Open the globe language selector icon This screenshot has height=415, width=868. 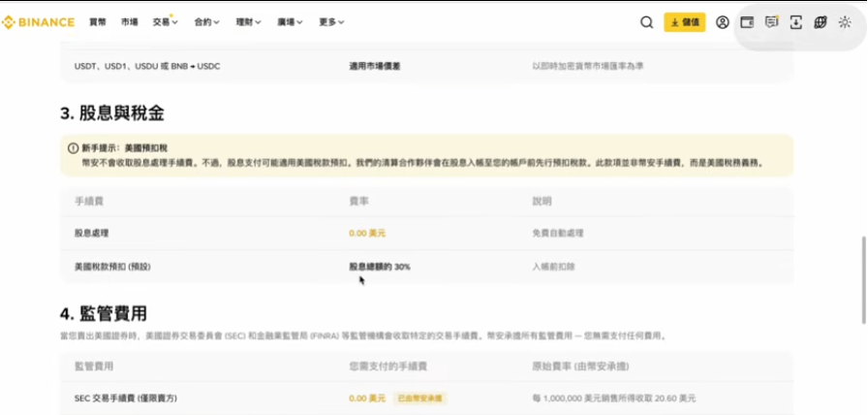point(820,22)
